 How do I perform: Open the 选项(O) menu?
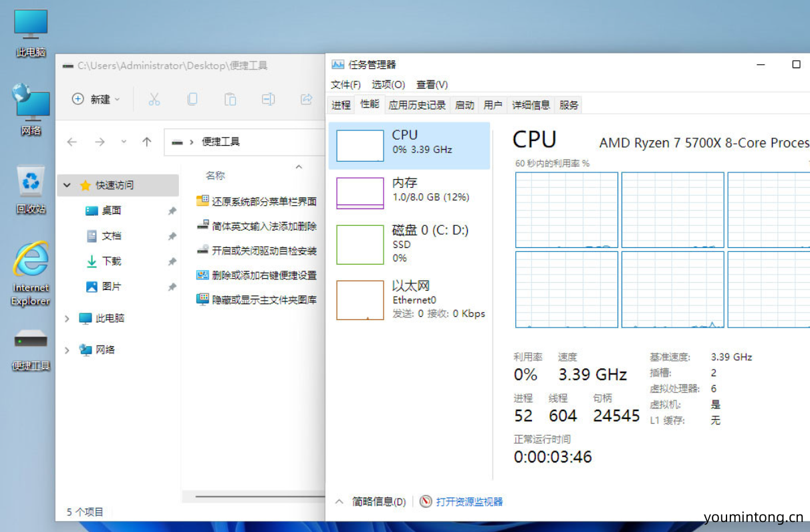click(388, 84)
